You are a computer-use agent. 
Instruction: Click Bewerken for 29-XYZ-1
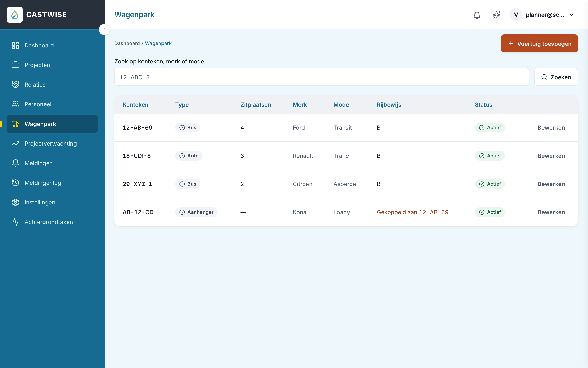(551, 184)
